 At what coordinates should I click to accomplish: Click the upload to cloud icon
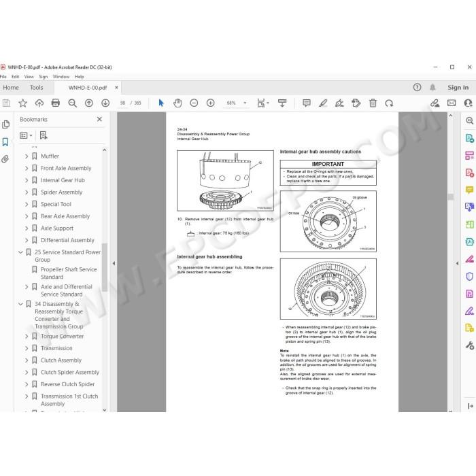(x=39, y=103)
